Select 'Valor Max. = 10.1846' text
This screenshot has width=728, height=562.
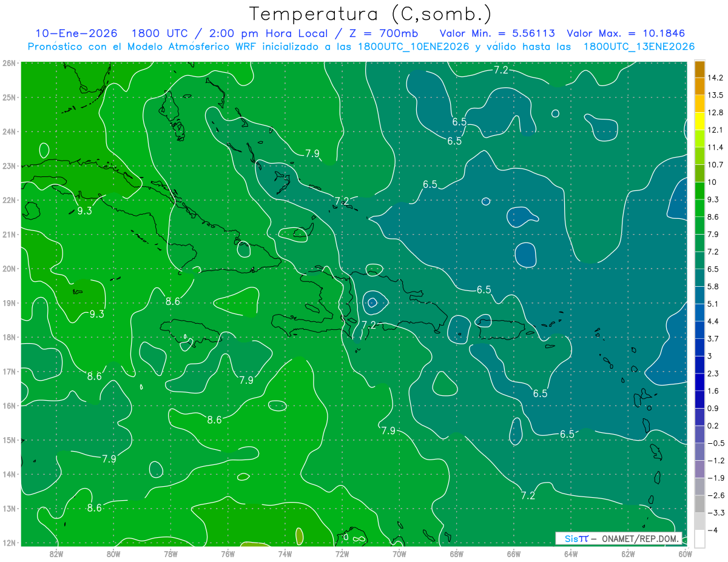point(626,33)
